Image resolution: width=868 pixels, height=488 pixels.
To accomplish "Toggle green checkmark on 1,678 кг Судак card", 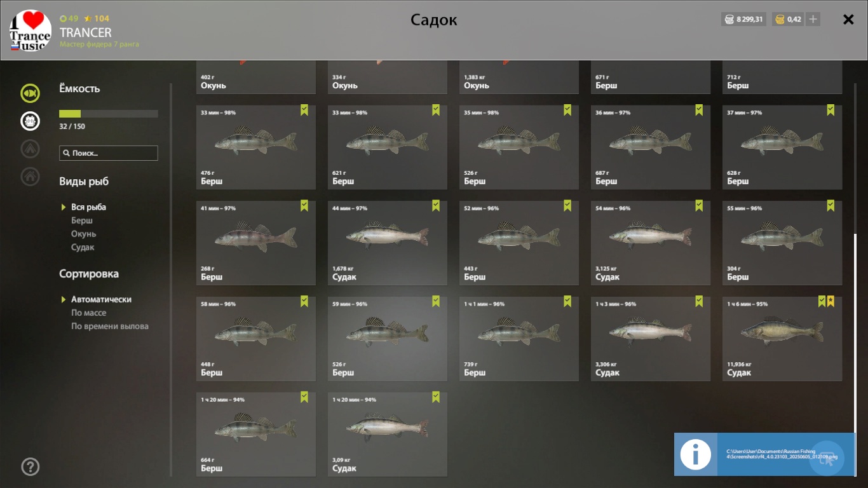I will (436, 205).
